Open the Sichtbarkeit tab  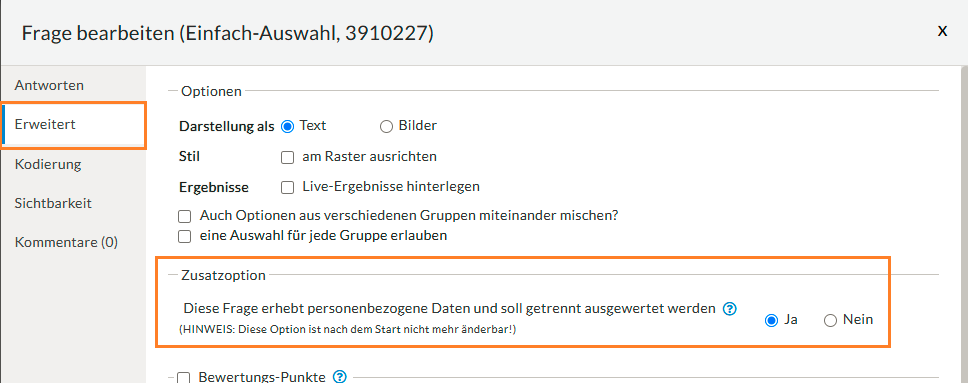[x=53, y=203]
